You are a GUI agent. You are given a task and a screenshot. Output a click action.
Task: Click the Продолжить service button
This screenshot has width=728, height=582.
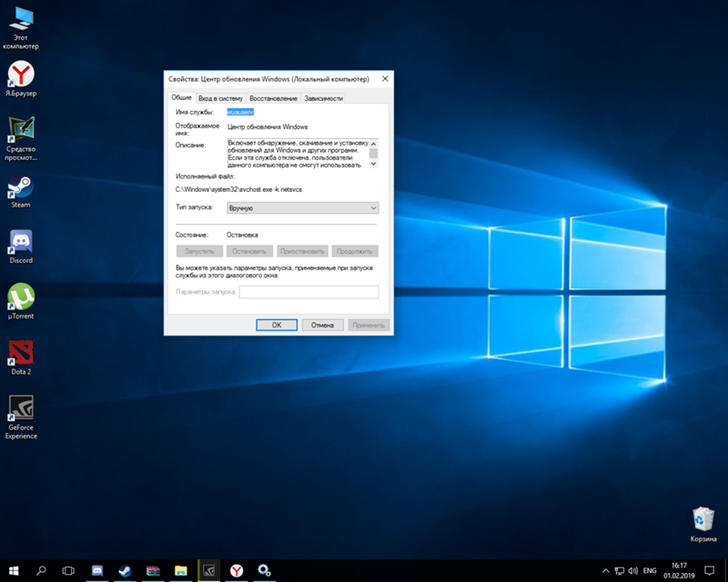click(355, 251)
